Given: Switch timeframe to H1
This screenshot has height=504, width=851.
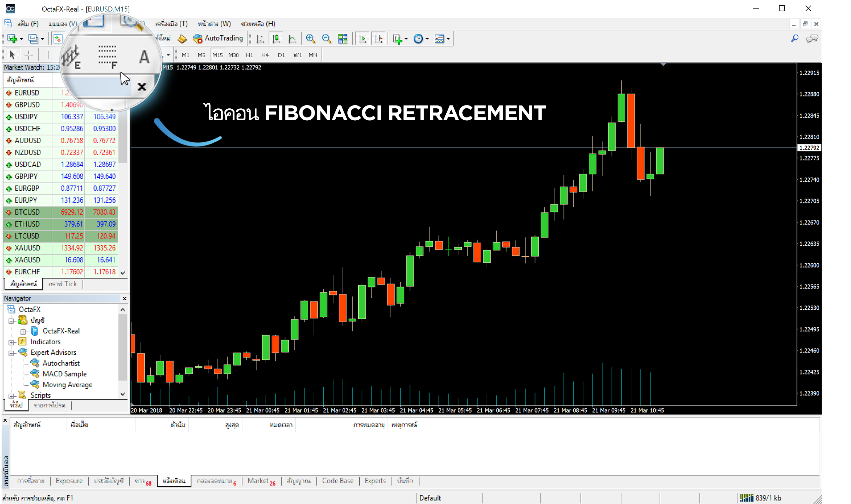Looking at the screenshot, I should click(x=249, y=55).
